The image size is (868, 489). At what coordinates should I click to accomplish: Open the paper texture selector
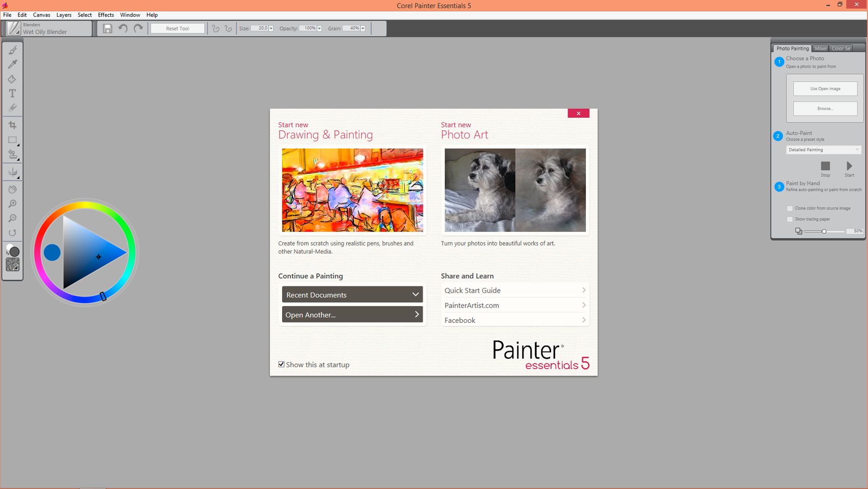pyautogui.click(x=13, y=265)
